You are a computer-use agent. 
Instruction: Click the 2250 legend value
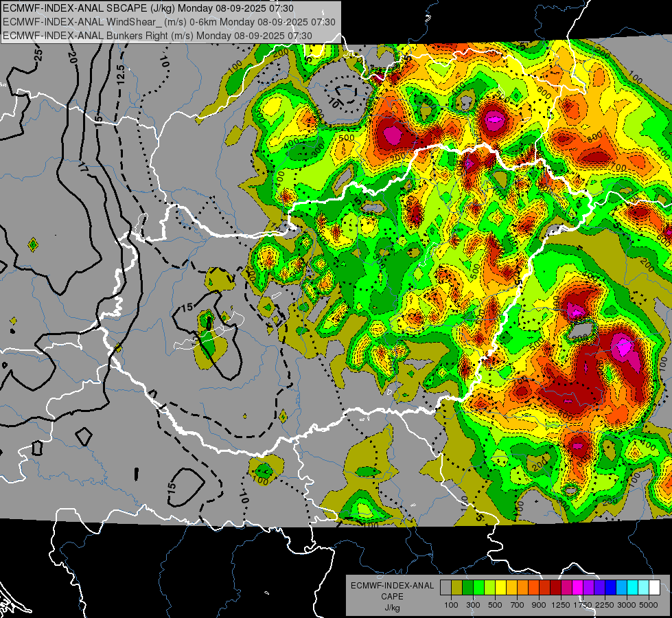(605, 605)
